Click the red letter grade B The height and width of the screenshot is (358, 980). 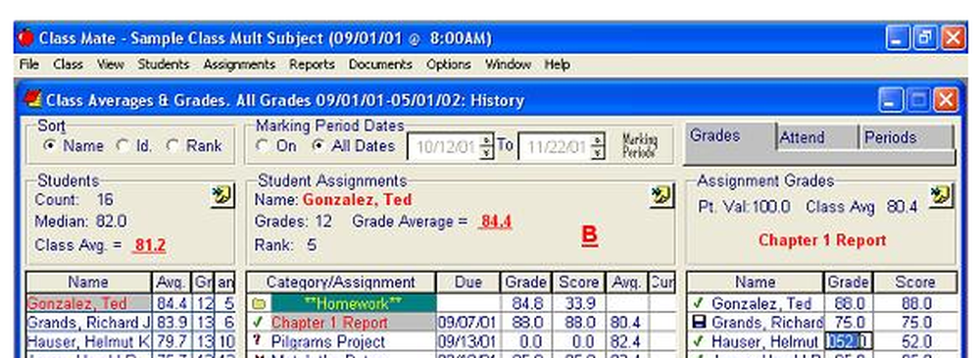click(589, 235)
